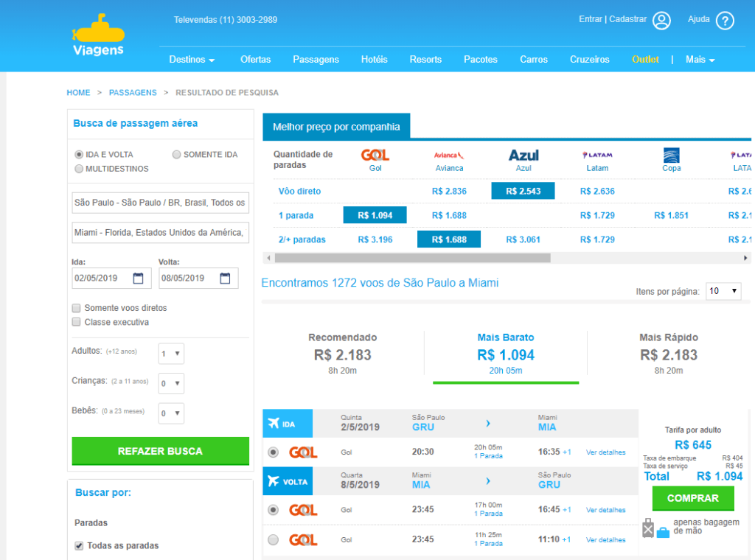Click PASSAGENS breadcrumb link
This screenshot has width=755, height=560.
[x=133, y=92]
